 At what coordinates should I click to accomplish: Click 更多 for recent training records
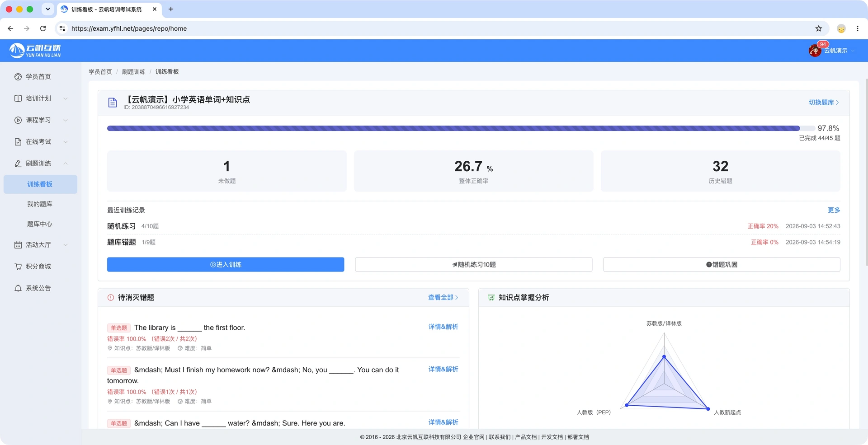tap(834, 211)
